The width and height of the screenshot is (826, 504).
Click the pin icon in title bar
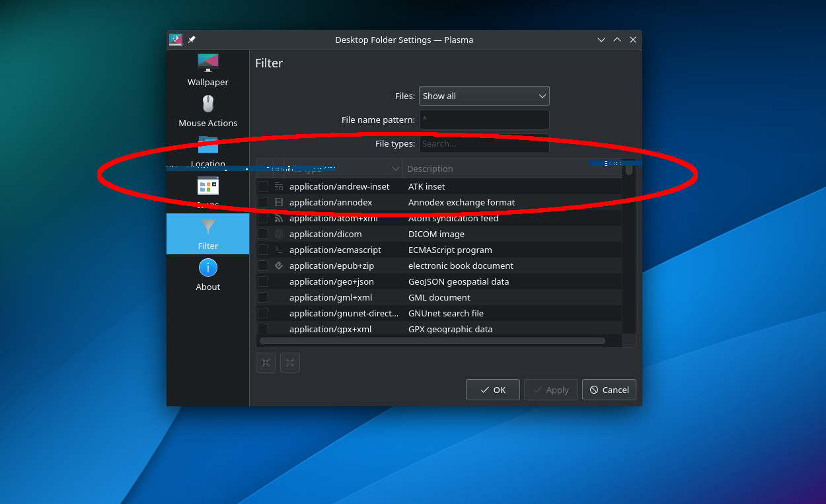pos(192,40)
